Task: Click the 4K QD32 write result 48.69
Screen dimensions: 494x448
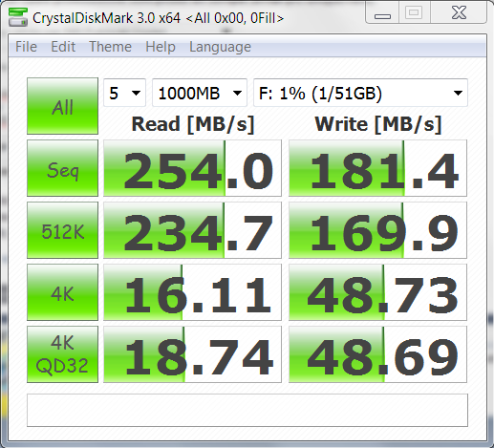Action: 377,354
